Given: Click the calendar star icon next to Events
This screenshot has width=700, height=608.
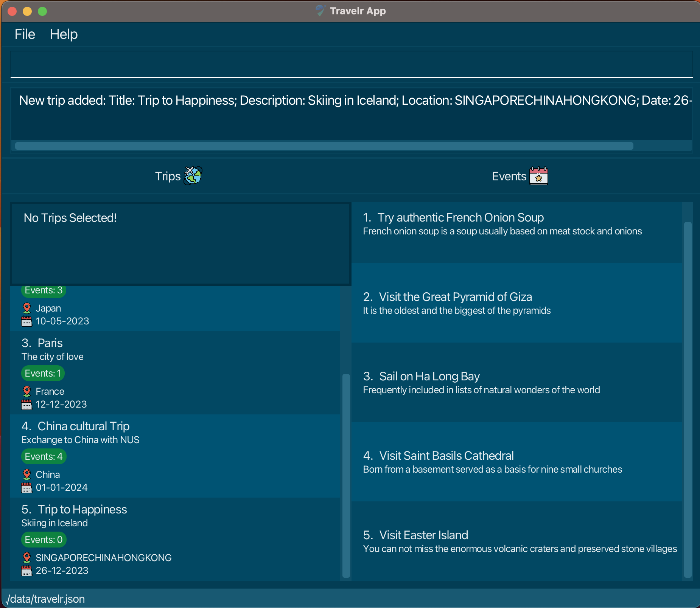Looking at the screenshot, I should 539,176.
